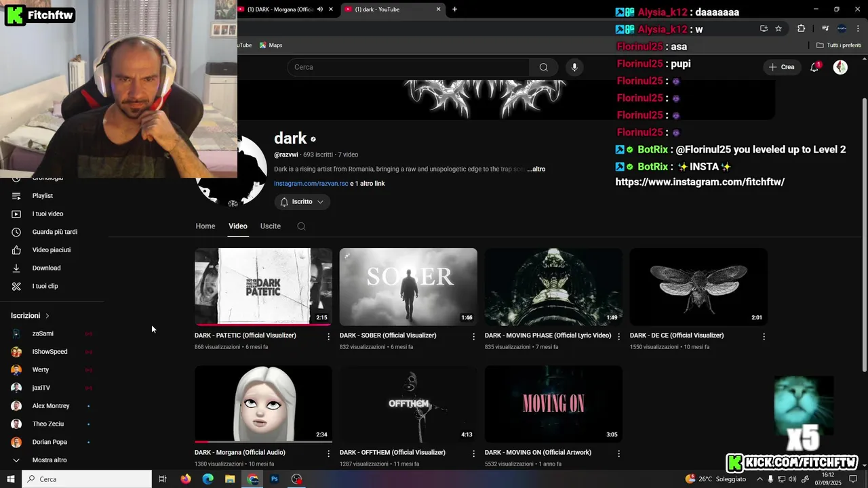
Task: Click the YouTube Cerca search field
Action: (408, 67)
